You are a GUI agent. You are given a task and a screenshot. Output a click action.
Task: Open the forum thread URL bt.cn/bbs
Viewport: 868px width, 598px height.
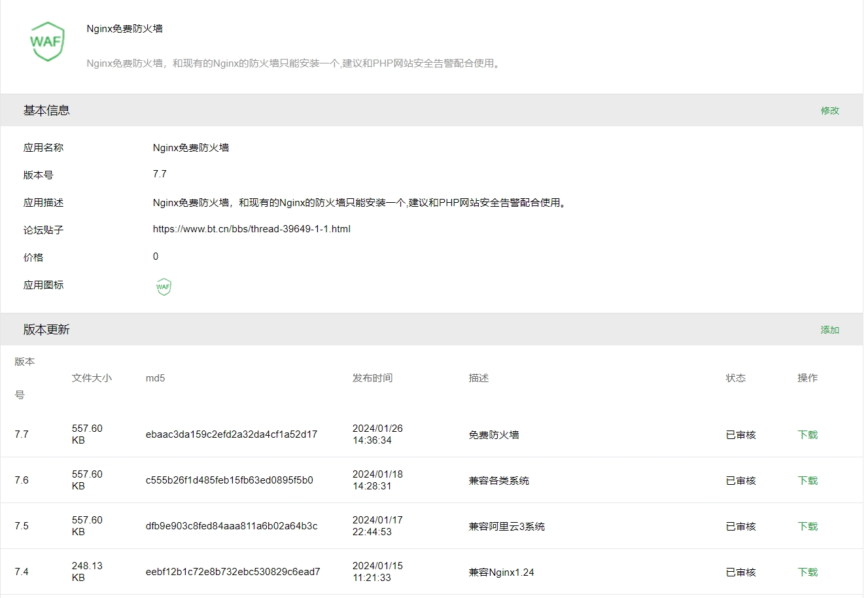click(x=252, y=229)
